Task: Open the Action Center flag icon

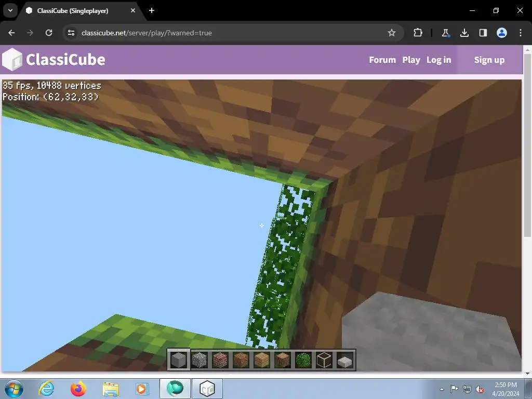Action: coord(454,389)
